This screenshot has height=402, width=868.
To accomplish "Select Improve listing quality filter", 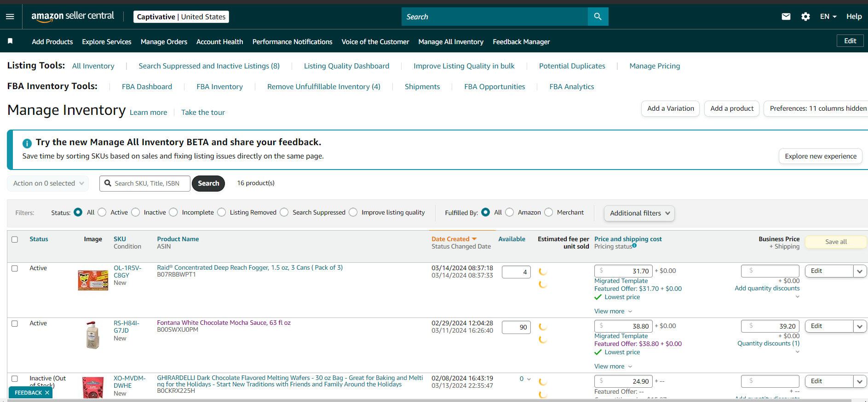I will click(x=353, y=212).
